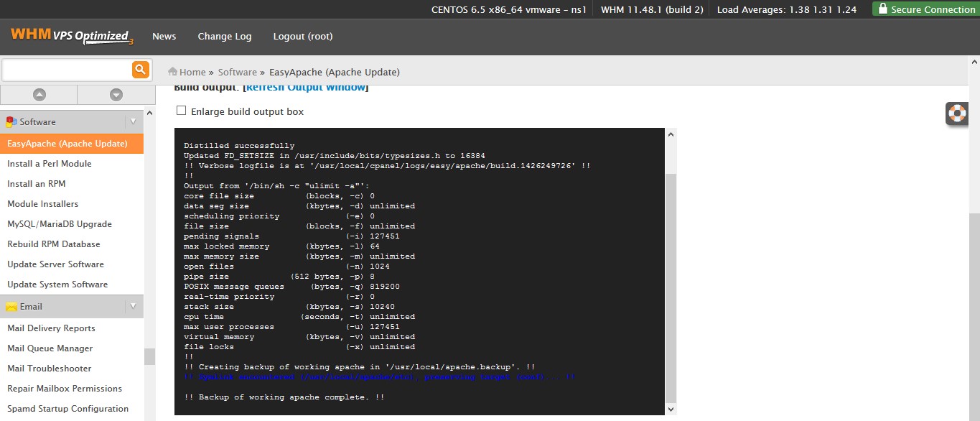Click the build output scrollbar down arrow

tap(671, 409)
